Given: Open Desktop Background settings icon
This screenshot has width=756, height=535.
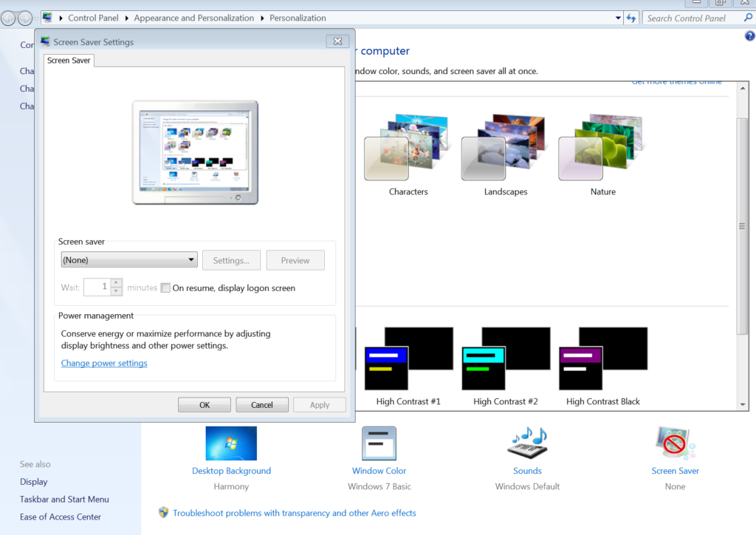Looking at the screenshot, I should [x=231, y=443].
